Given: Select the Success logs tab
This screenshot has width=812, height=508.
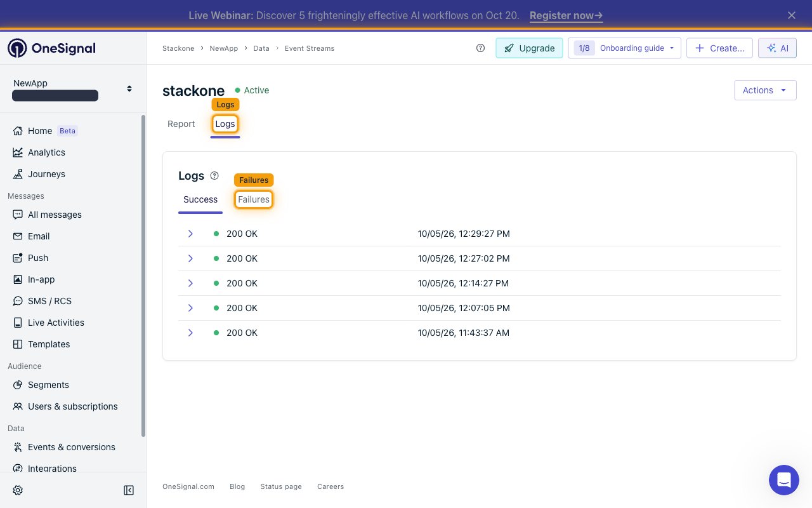Looking at the screenshot, I should tap(200, 199).
